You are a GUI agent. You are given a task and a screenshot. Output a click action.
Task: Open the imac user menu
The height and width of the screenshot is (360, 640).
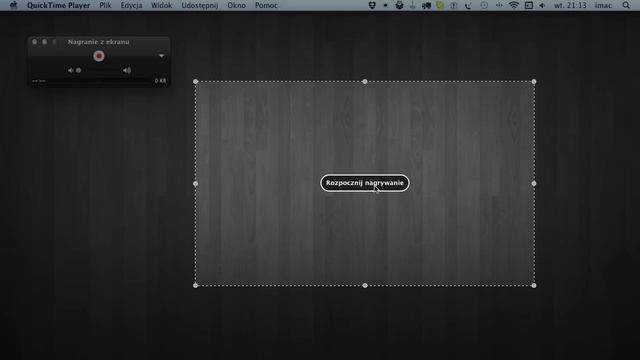(x=603, y=5)
